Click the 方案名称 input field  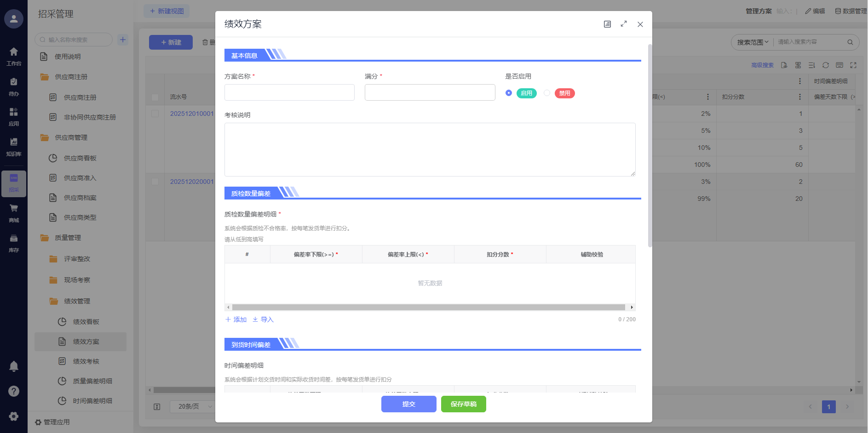289,92
